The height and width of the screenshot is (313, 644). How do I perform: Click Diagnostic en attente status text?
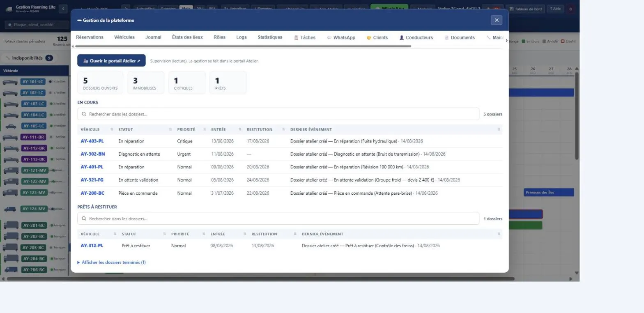point(139,154)
